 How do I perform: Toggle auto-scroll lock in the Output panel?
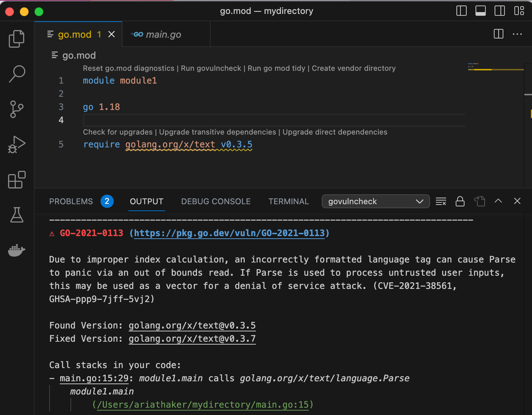[x=460, y=201]
